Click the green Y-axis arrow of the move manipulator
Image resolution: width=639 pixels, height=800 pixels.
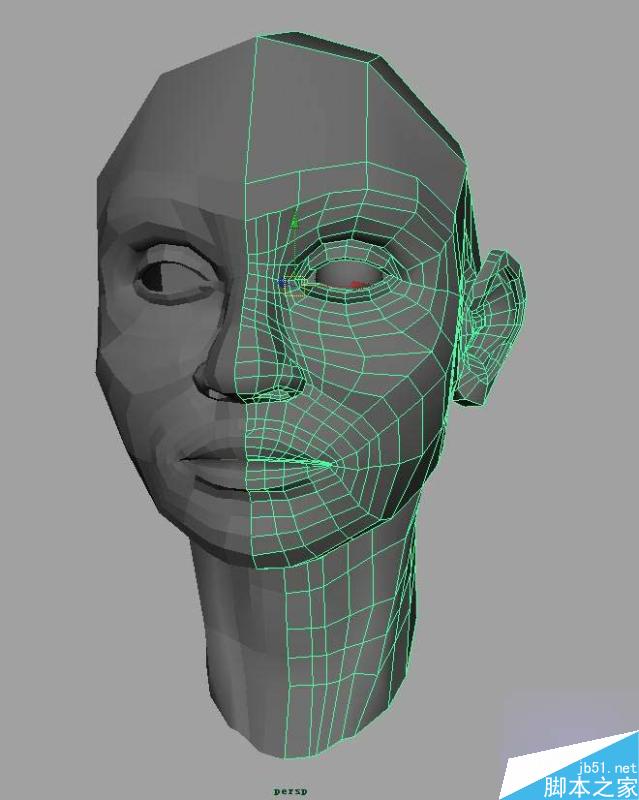[294, 221]
